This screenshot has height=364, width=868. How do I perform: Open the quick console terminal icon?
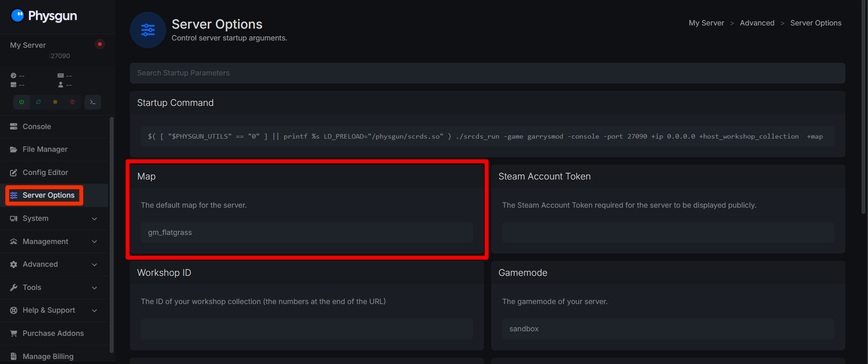pyautogui.click(x=93, y=102)
